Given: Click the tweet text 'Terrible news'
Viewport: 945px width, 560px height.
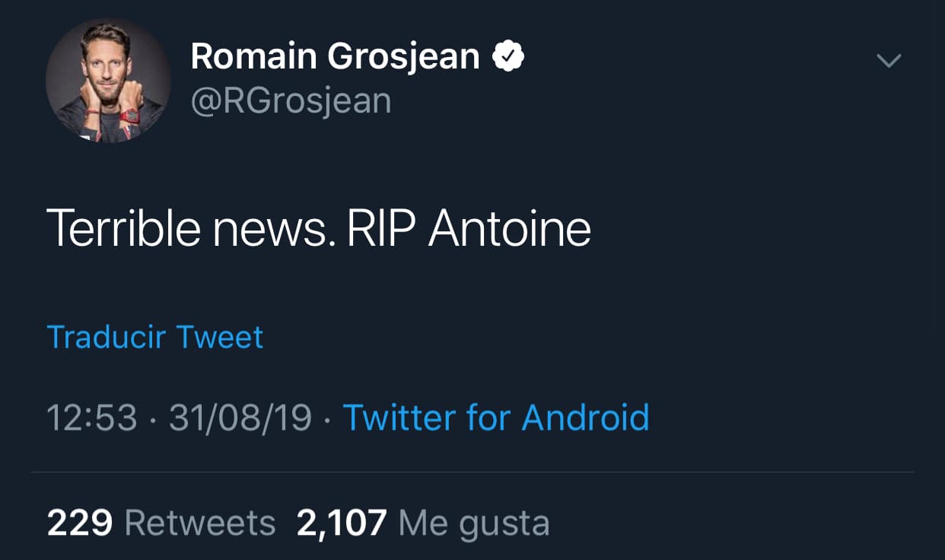Looking at the screenshot, I should 190,228.
